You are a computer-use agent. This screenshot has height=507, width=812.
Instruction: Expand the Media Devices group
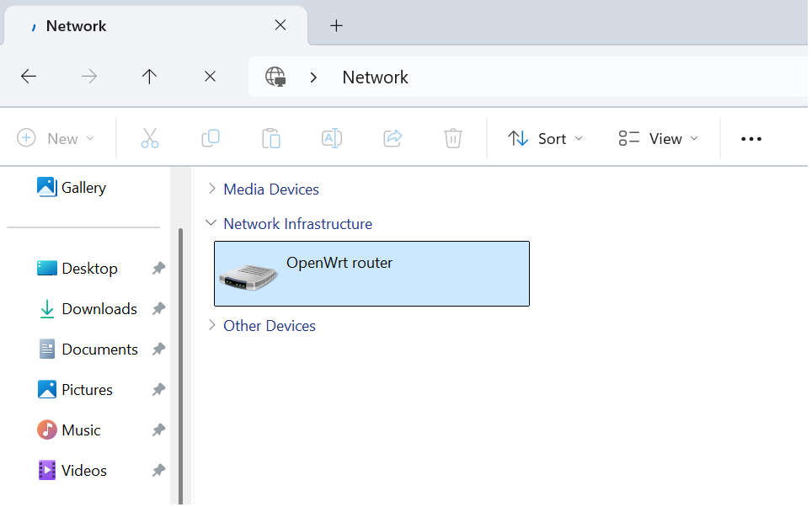(x=212, y=189)
